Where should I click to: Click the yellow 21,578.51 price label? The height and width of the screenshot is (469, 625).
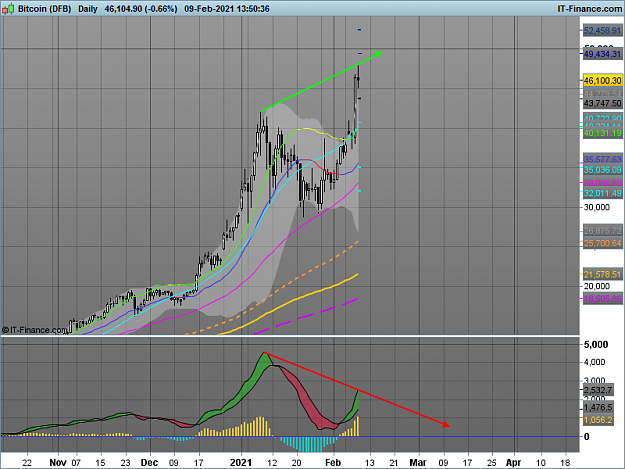pyautogui.click(x=602, y=274)
